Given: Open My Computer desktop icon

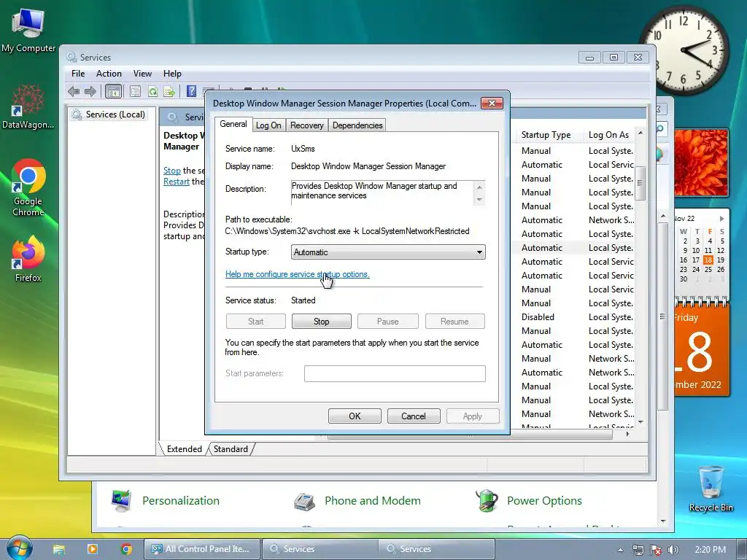Looking at the screenshot, I should (x=28, y=31).
